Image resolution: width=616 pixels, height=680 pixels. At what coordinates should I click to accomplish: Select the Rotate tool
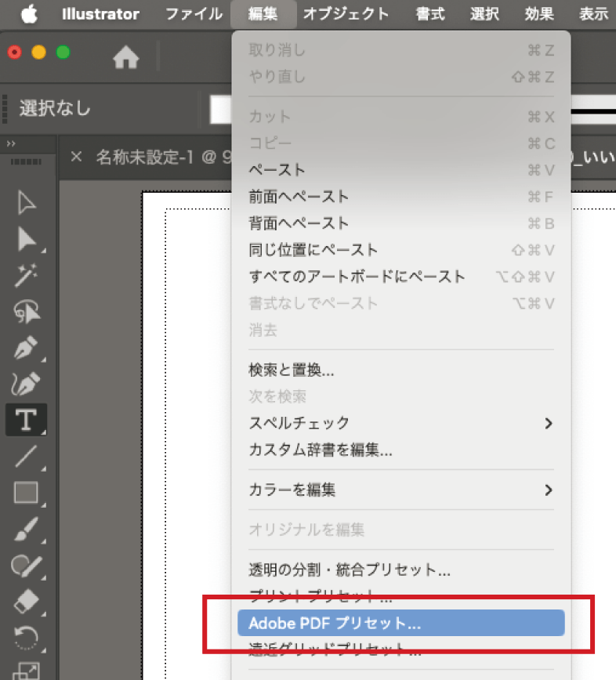point(26,638)
